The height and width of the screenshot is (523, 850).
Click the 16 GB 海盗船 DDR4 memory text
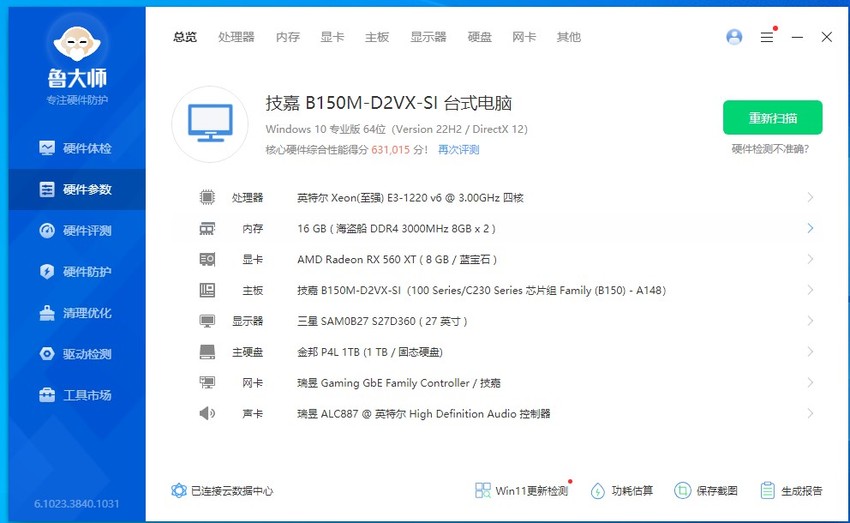(x=396, y=229)
